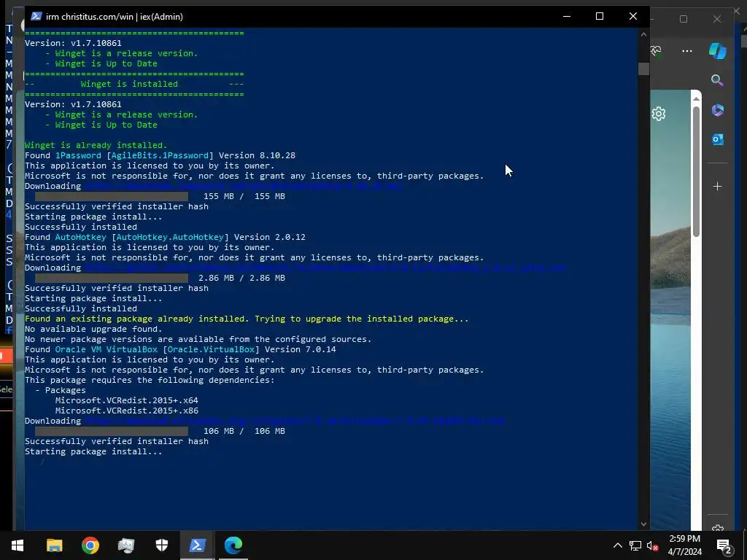Image resolution: width=747 pixels, height=560 pixels.
Task: Click the yellow 'Found an existing package' line
Action: click(x=247, y=319)
